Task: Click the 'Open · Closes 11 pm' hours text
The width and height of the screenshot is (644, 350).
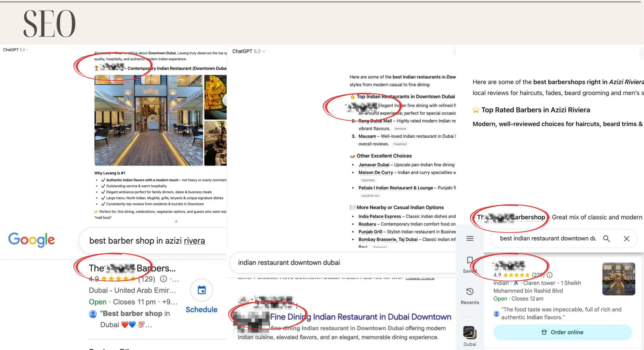Action: (x=122, y=302)
